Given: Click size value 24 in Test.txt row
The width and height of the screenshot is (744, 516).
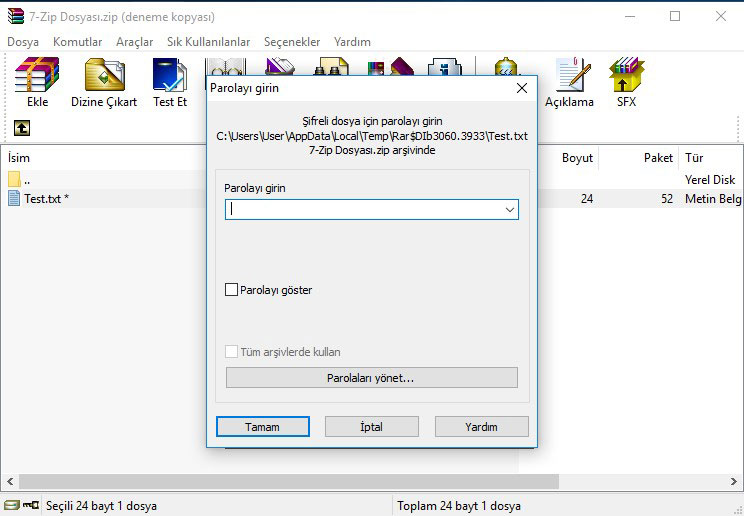Looking at the screenshot, I should (x=587, y=198).
